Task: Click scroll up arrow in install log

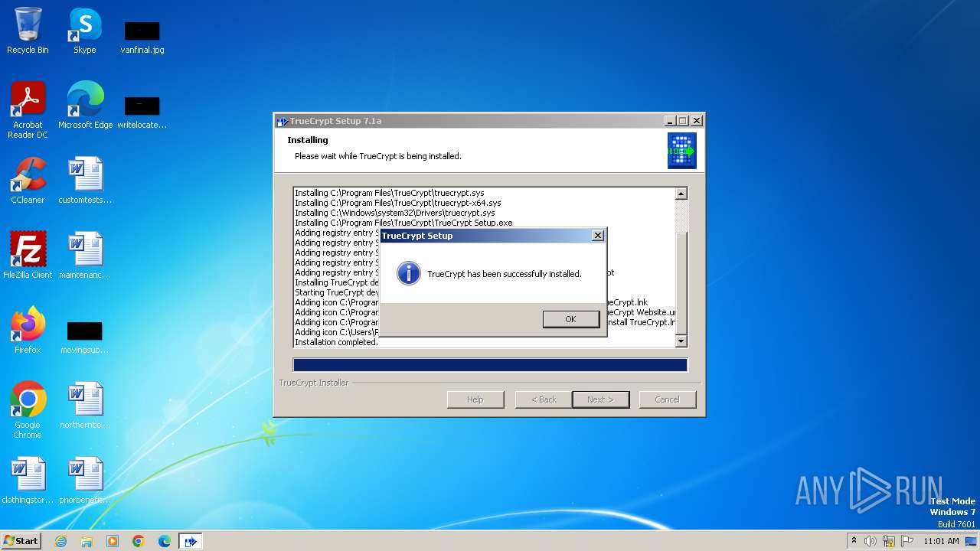Action: pyautogui.click(x=681, y=194)
